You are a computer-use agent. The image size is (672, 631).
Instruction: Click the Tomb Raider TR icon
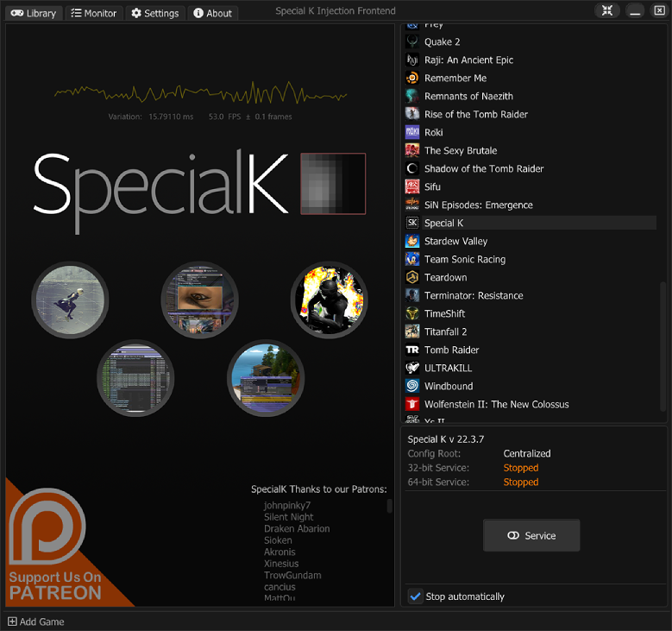(x=412, y=350)
